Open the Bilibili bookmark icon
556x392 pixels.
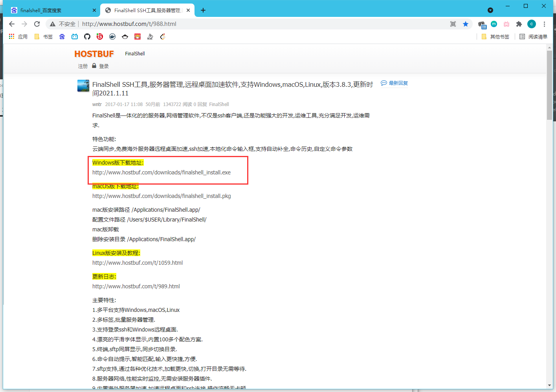pyautogui.click(x=75, y=37)
